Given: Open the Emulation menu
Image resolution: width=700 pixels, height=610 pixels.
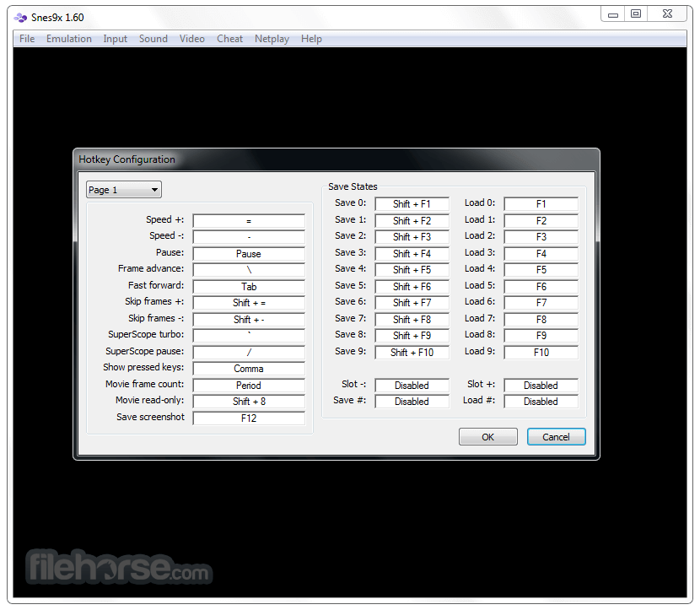Looking at the screenshot, I should 69,39.
